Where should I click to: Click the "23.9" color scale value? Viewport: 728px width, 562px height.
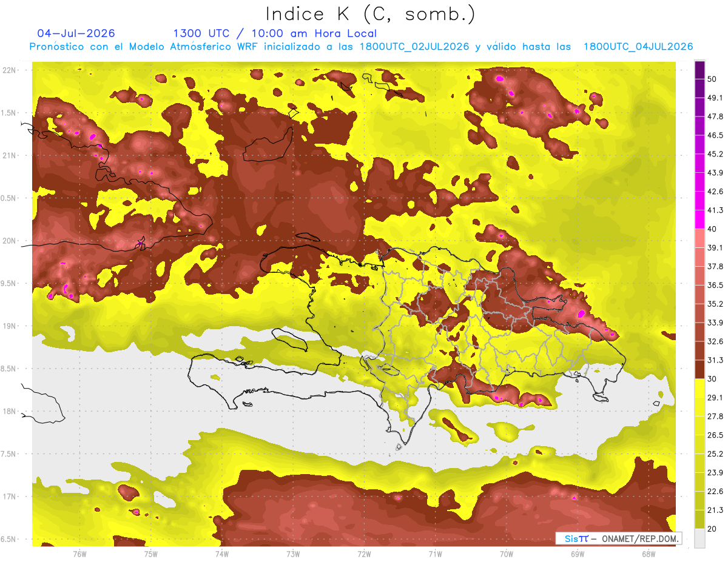[715, 473]
